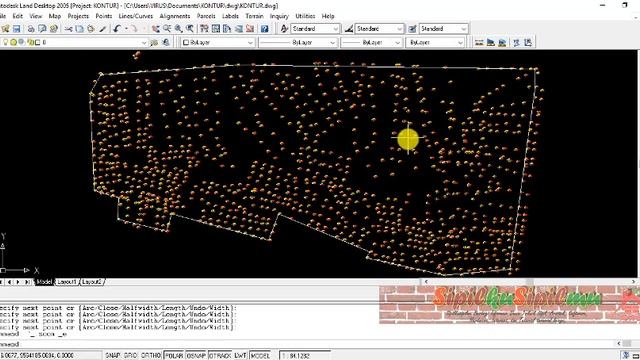Toggle SNAP mode in status bar
This screenshot has height=360, width=640.
(x=112, y=356)
